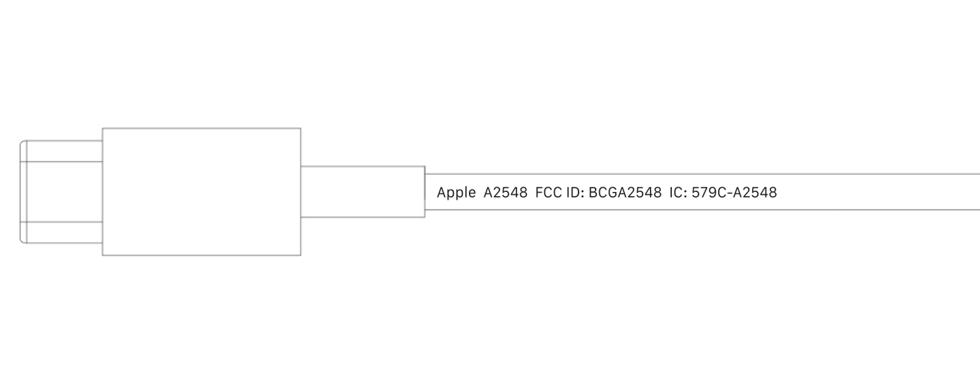Click the cable gap between Apple and strain relief

(x=431, y=192)
